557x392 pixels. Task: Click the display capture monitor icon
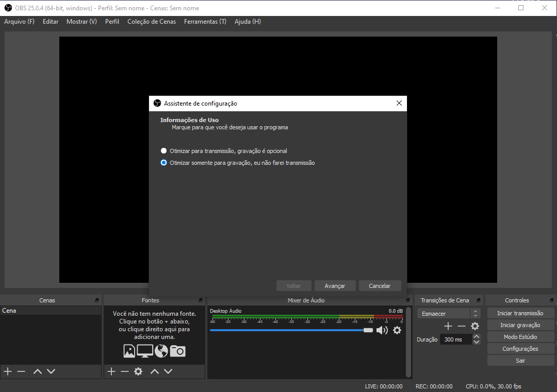point(145,351)
